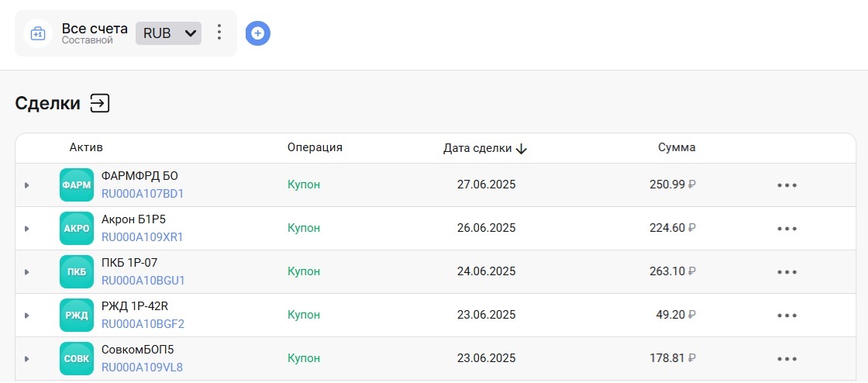The width and height of the screenshot is (868, 383).
Task: Click the ПКБ asset logo icon
Action: pyautogui.click(x=77, y=271)
